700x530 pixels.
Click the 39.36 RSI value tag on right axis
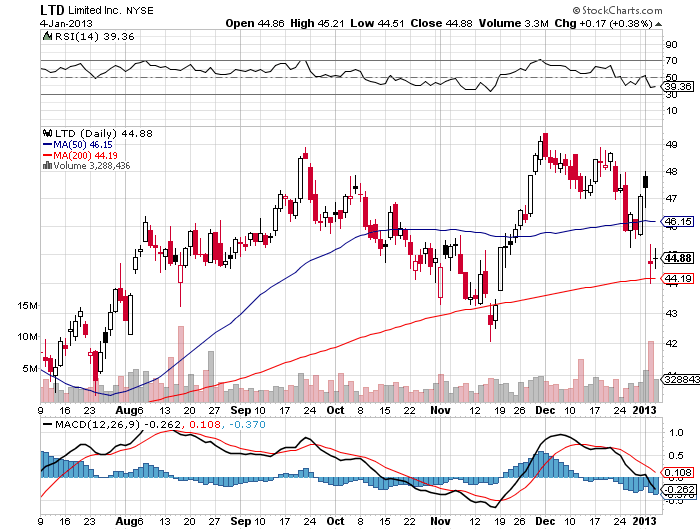tap(678, 87)
